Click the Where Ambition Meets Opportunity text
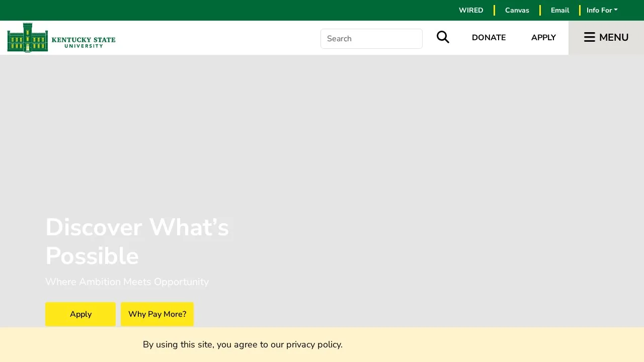644x362 pixels. [127, 282]
